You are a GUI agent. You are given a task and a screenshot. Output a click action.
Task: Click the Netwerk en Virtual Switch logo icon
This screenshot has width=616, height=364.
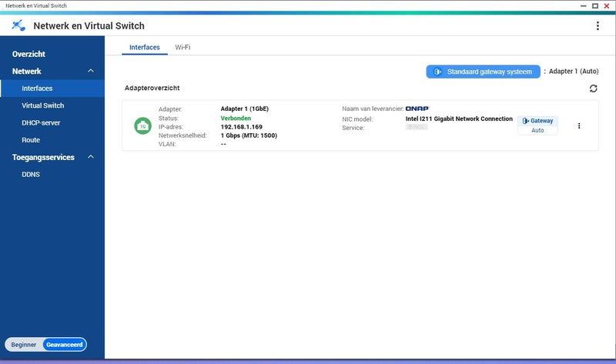[18, 26]
